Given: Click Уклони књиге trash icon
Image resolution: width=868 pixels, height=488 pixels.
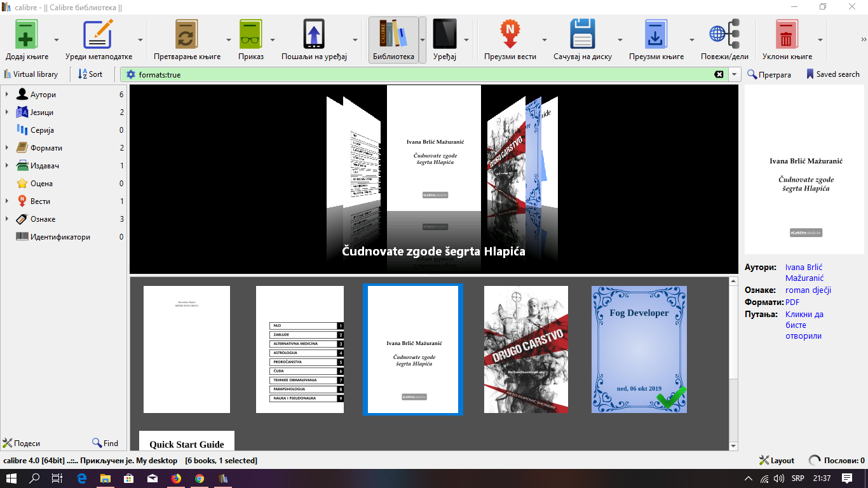Looking at the screenshot, I should (x=787, y=34).
